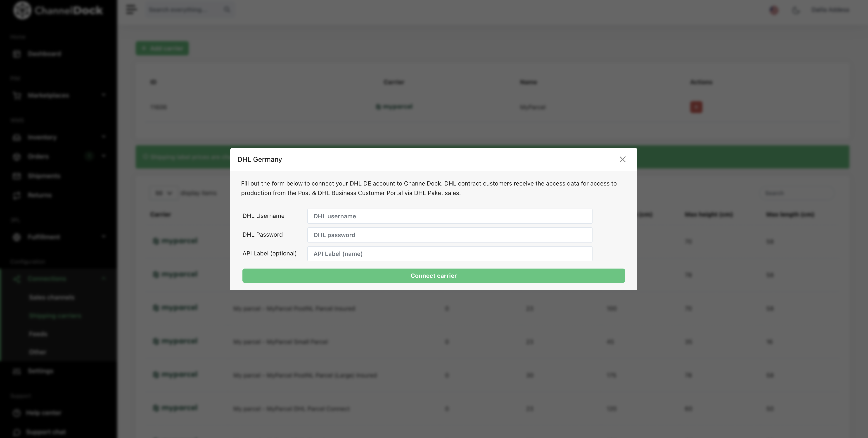Open Shipments in the sidebar
The height and width of the screenshot is (438, 868).
pos(44,176)
